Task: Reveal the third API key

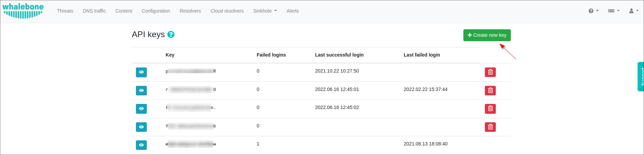Action: [141, 109]
